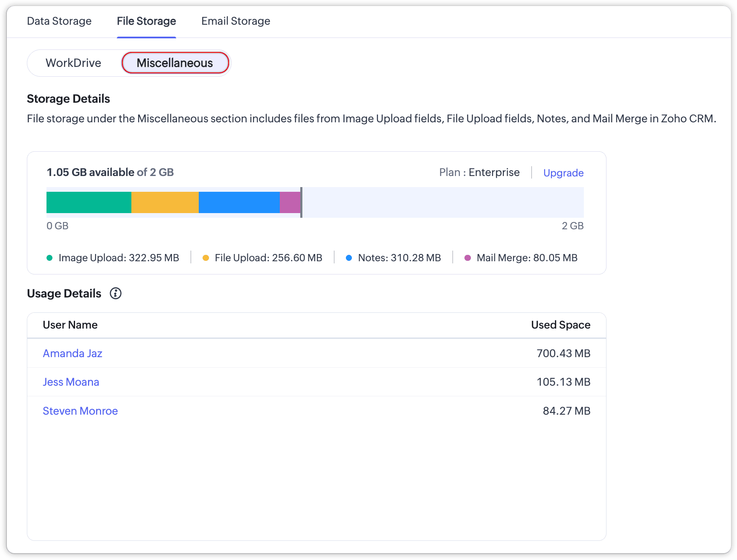This screenshot has width=737, height=560.
Task: Click the Upgrade plan link
Action: click(x=563, y=173)
